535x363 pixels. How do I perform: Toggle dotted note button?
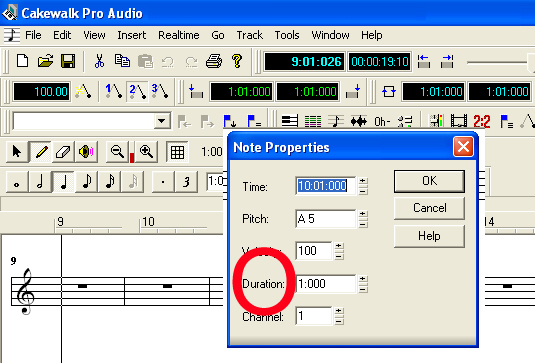(x=163, y=182)
